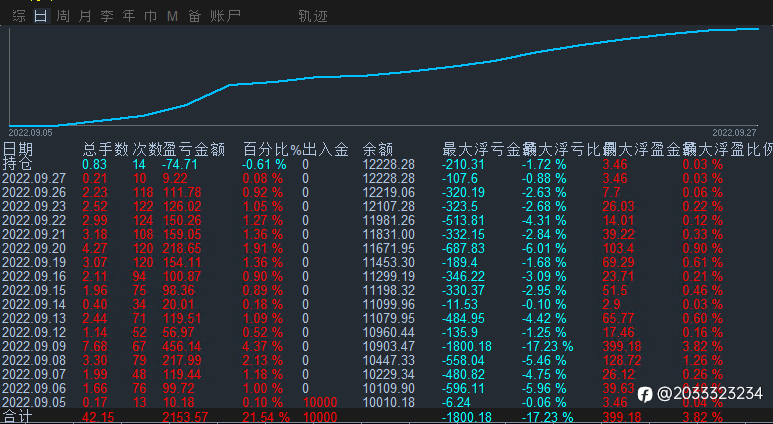Select the 年 yearly tab
The height and width of the screenshot is (424, 773).
pos(129,16)
